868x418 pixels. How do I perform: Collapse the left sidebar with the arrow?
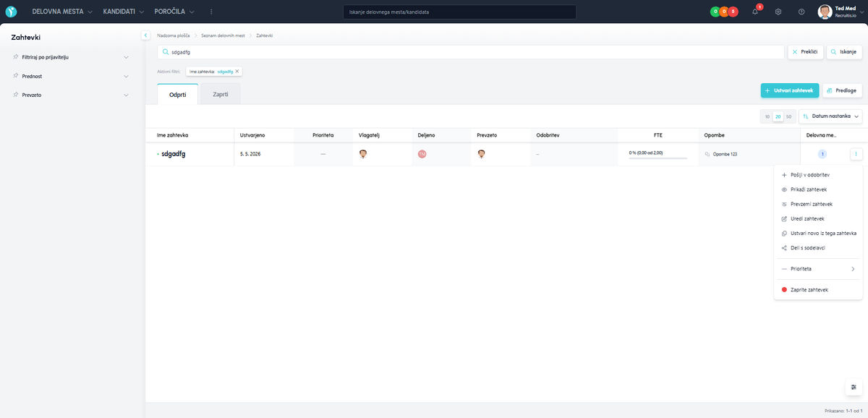tap(145, 35)
